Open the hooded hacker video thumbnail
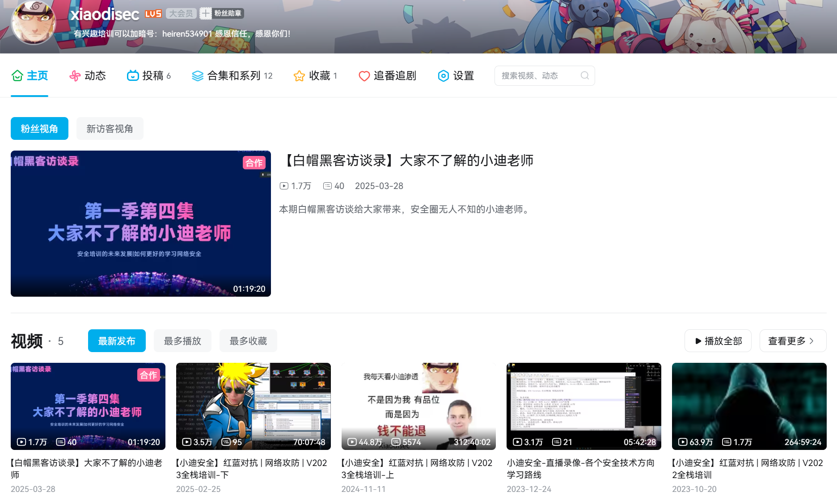The image size is (837, 504). tap(749, 406)
